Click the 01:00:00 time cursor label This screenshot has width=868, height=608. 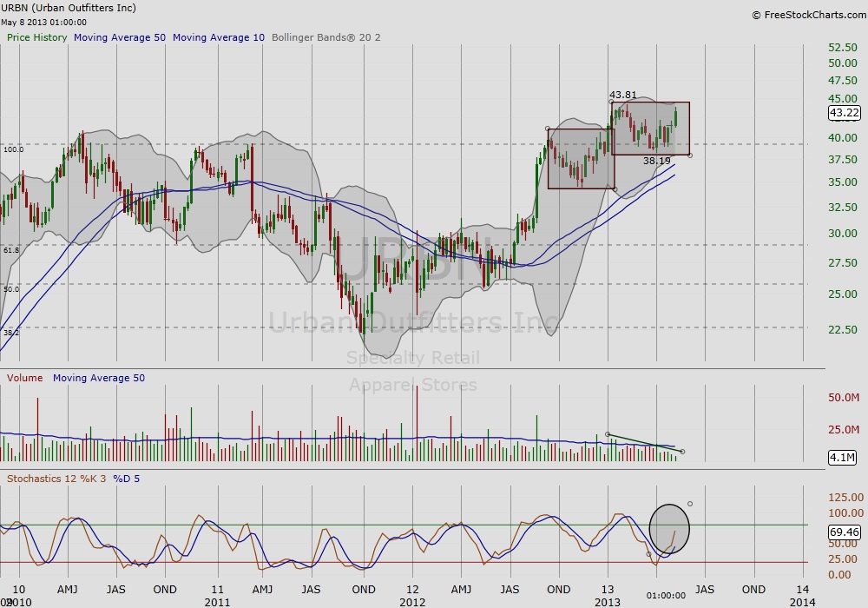[x=666, y=596]
